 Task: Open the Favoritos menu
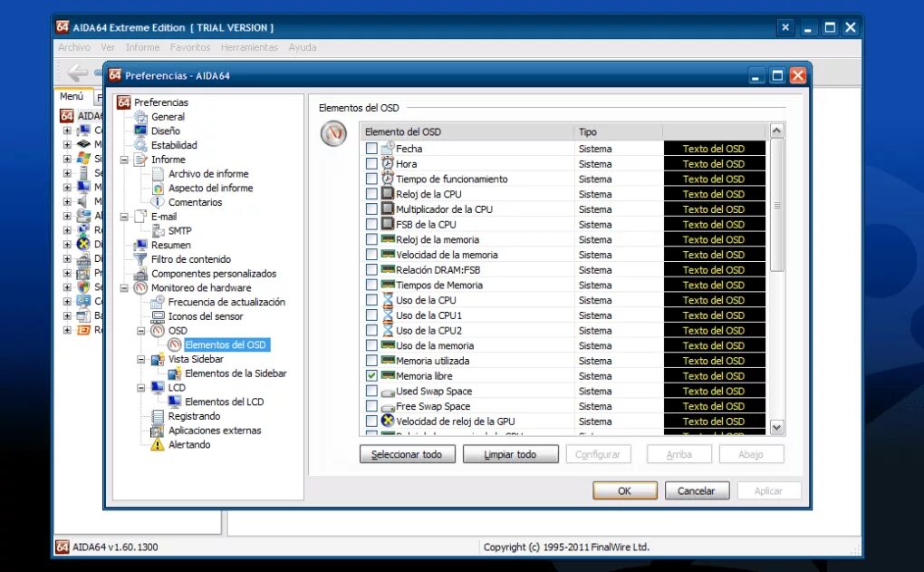pyautogui.click(x=190, y=47)
